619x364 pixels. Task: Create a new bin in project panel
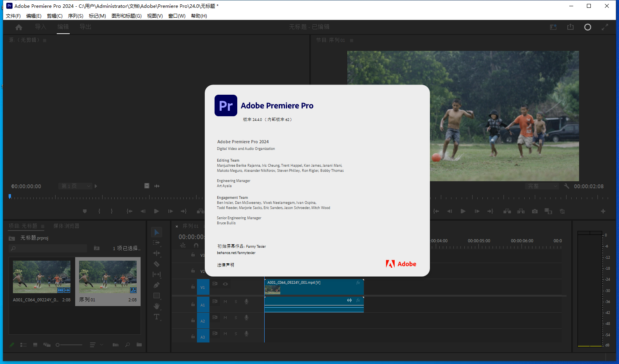(139, 345)
